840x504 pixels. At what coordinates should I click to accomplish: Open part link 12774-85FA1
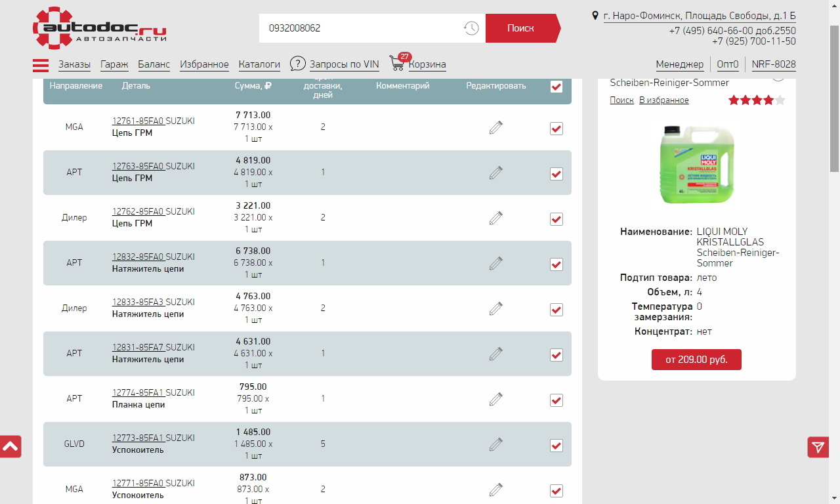click(138, 392)
